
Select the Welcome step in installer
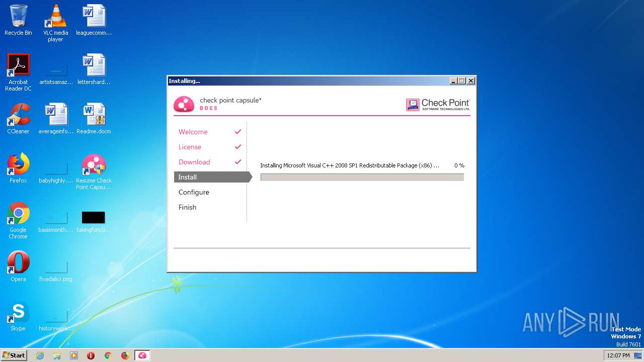193,132
